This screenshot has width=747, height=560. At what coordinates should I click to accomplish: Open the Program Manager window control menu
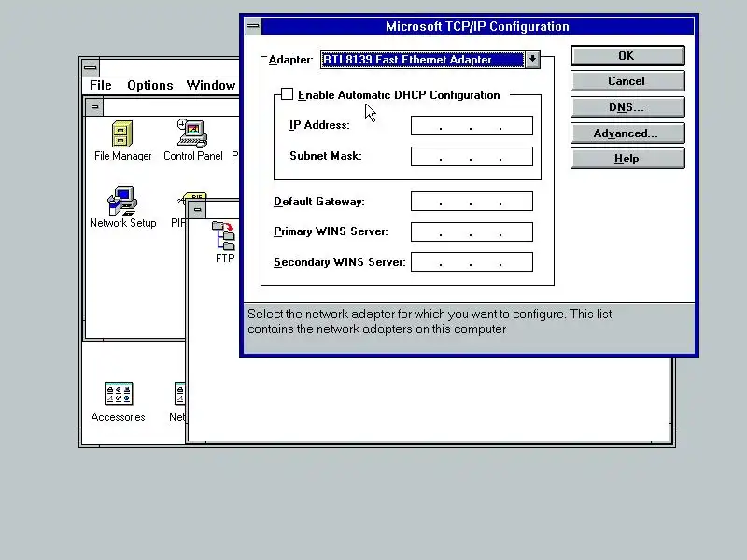(90, 67)
